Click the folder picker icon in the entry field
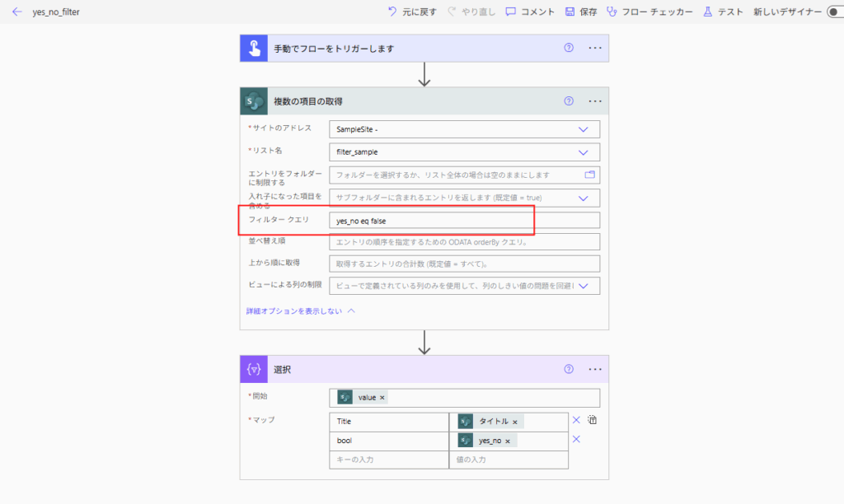This screenshot has width=844, height=504. click(x=590, y=175)
